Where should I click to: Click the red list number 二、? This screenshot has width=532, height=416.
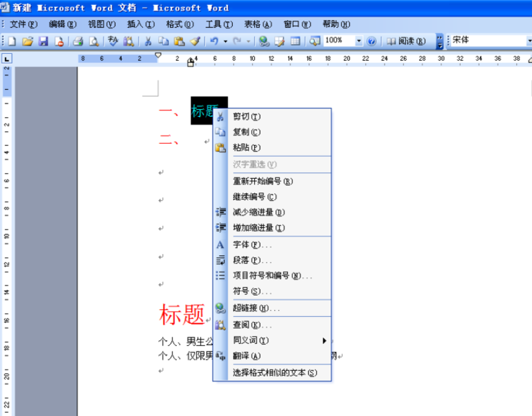[x=169, y=139]
